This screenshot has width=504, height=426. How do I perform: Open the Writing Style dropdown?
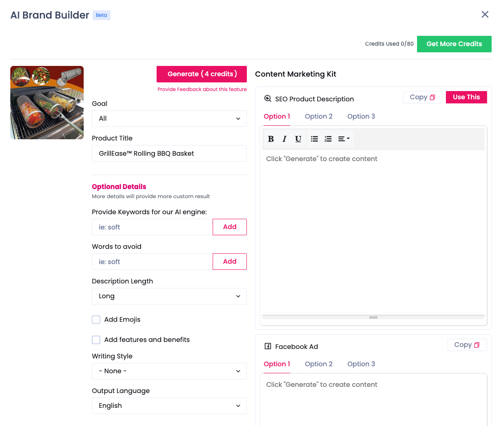(169, 371)
